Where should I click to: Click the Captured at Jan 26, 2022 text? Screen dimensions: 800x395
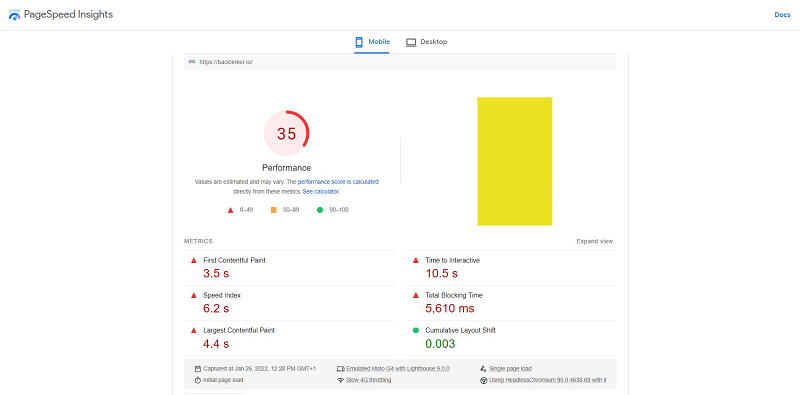click(x=260, y=368)
